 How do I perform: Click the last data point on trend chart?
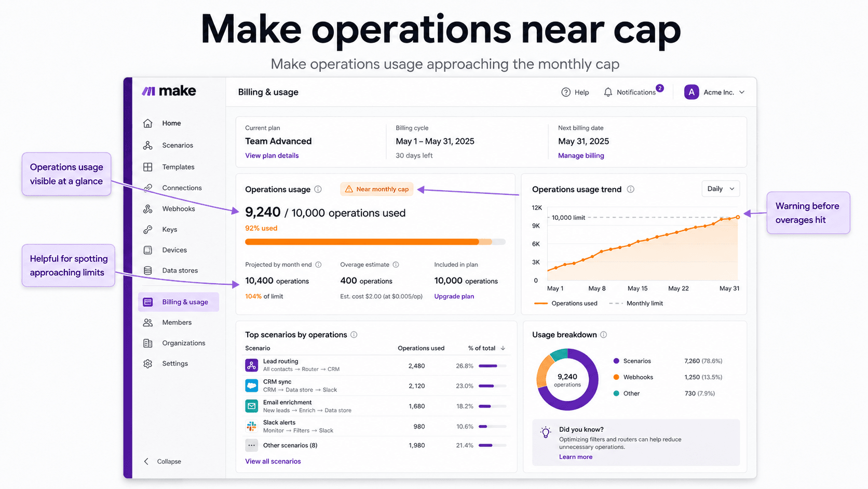click(738, 217)
